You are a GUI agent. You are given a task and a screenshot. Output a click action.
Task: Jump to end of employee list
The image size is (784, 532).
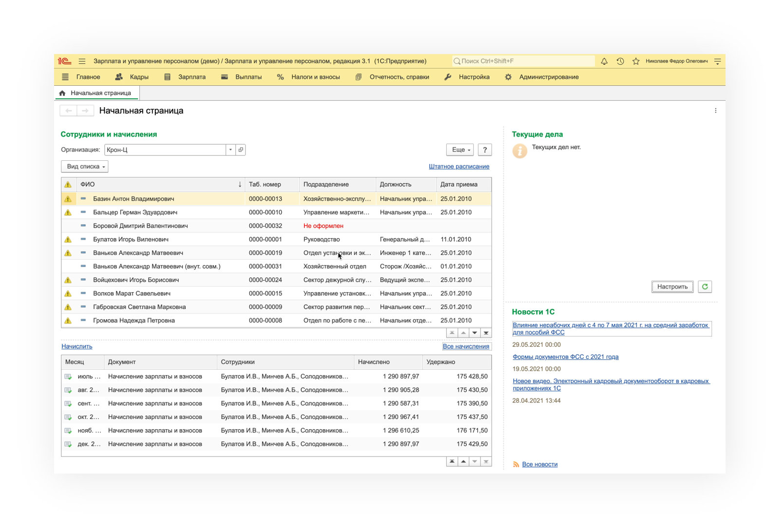(x=486, y=333)
